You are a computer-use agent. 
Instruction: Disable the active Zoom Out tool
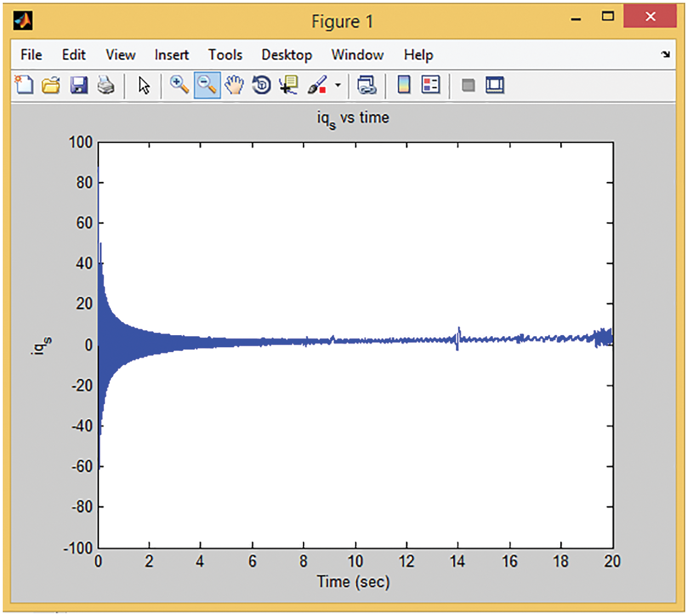(x=207, y=85)
